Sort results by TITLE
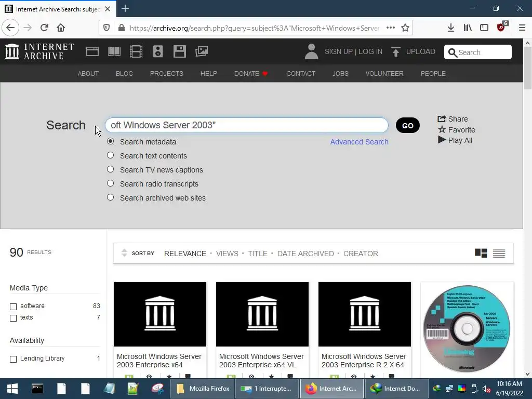The height and width of the screenshot is (399, 532). tap(258, 254)
